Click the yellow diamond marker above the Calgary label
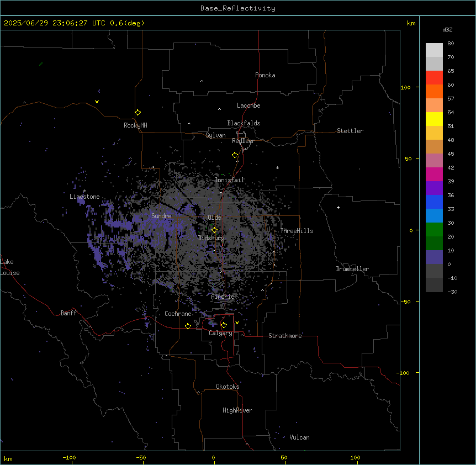476x465 pixels. pos(224,325)
